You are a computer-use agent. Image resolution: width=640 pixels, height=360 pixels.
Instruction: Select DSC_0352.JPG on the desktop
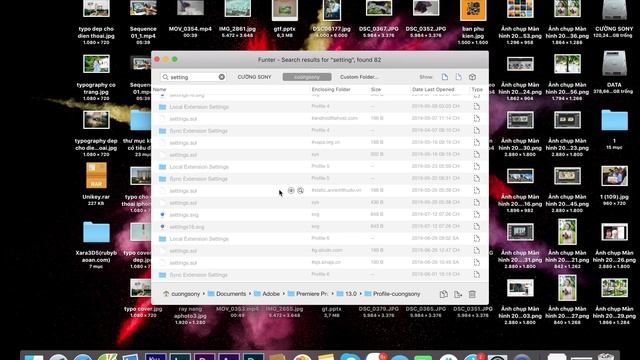click(426, 8)
